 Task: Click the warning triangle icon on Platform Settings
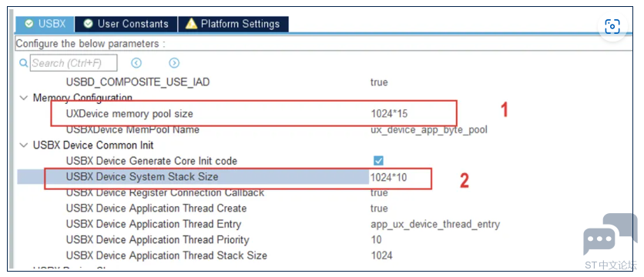tap(191, 24)
